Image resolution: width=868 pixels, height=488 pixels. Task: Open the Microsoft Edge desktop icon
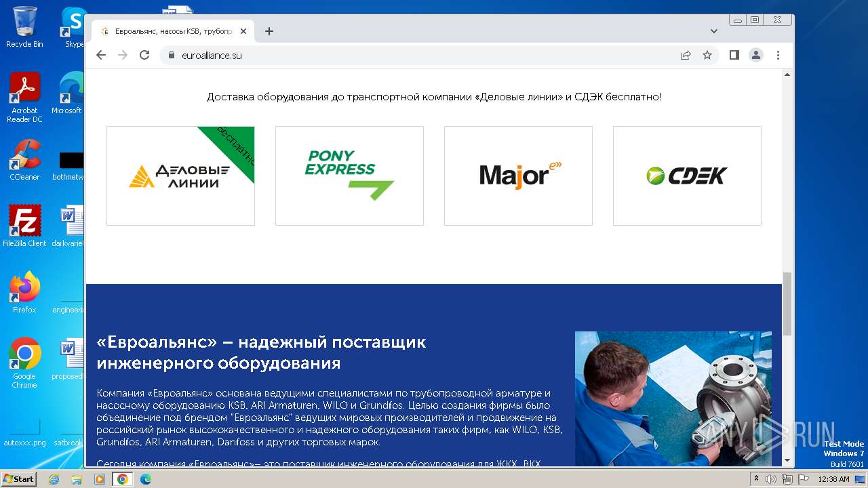[x=68, y=93]
